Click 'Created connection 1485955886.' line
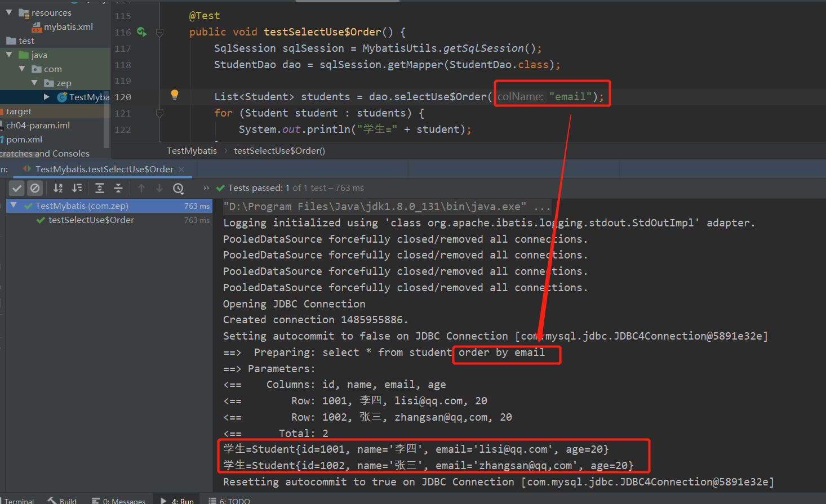The width and height of the screenshot is (826, 504). pos(316,320)
